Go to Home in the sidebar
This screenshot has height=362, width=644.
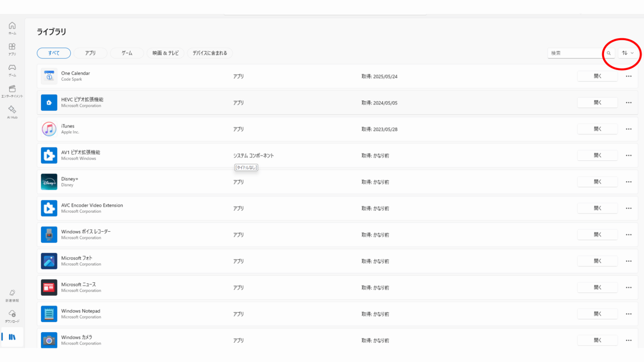[x=12, y=28]
